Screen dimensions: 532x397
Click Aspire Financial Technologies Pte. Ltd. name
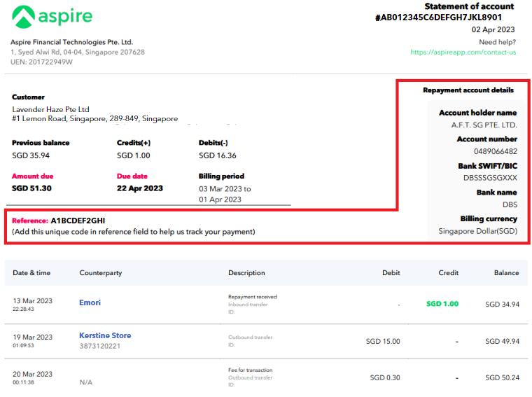tap(71, 42)
